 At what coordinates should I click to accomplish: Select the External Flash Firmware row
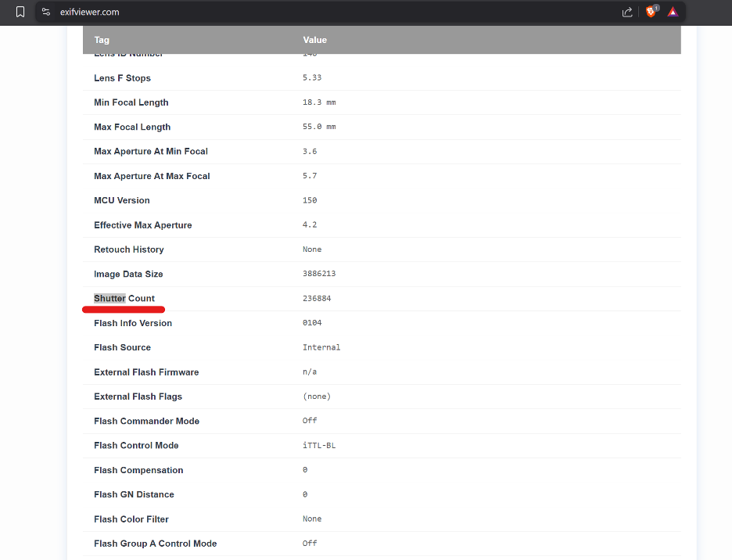313,372
